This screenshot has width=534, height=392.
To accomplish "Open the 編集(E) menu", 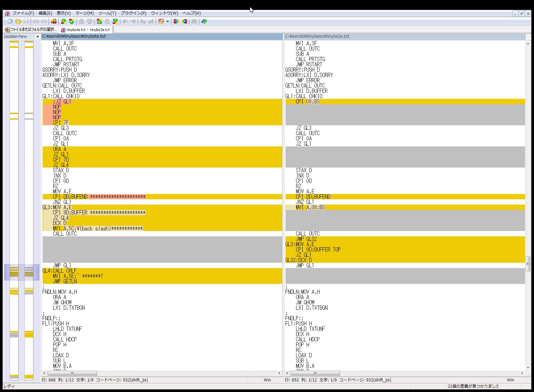I will pos(45,13).
